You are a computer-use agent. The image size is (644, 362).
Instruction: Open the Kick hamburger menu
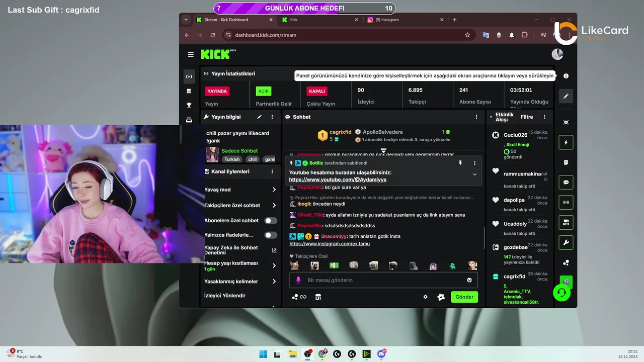click(x=191, y=54)
